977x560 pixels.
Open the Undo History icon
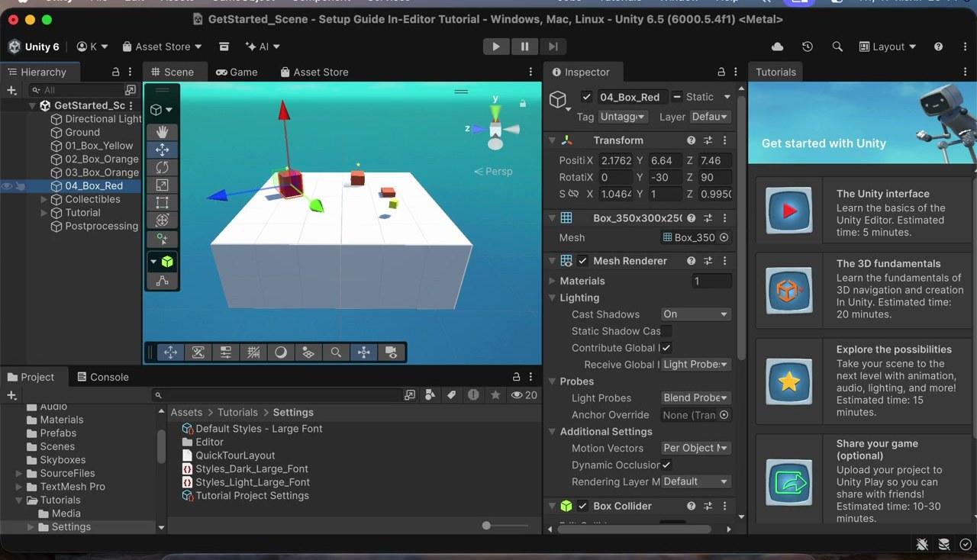tap(808, 47)
